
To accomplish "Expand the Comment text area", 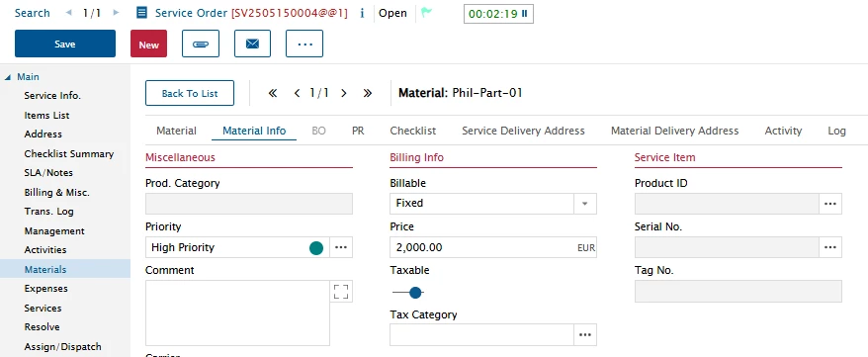I will (x=341, y=291).
